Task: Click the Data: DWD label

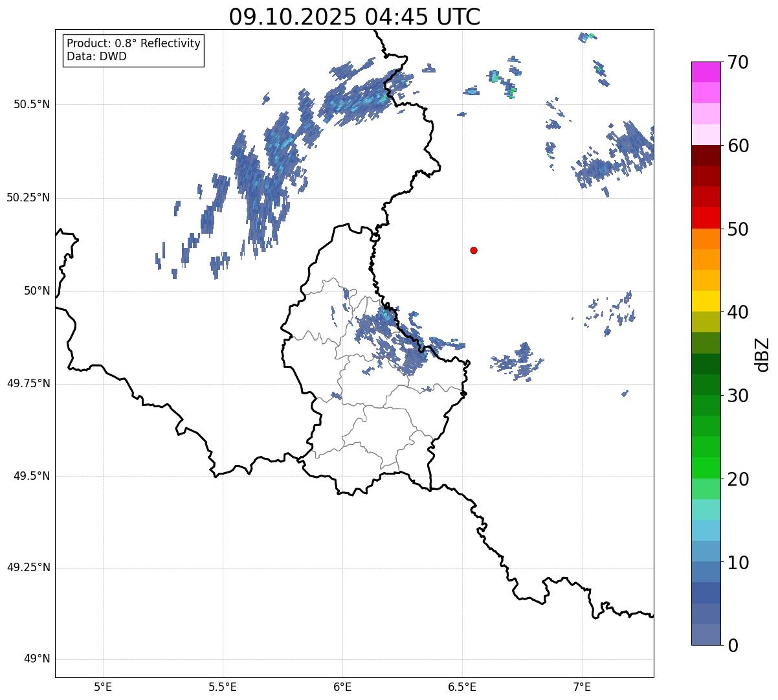Action: (x=96, y=56)
